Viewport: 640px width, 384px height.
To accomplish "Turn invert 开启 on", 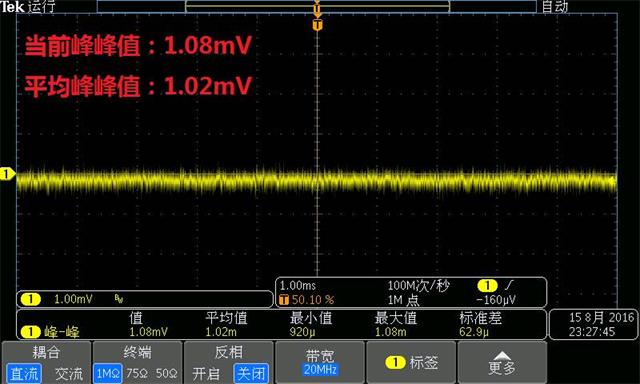I will 206,373.
